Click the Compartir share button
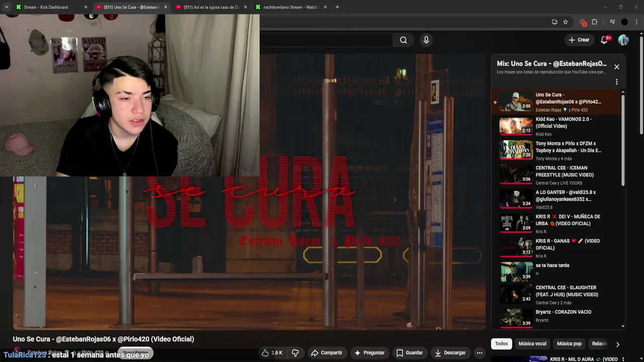The width and height of the screenshot is (644, 362). coord(327,353)
